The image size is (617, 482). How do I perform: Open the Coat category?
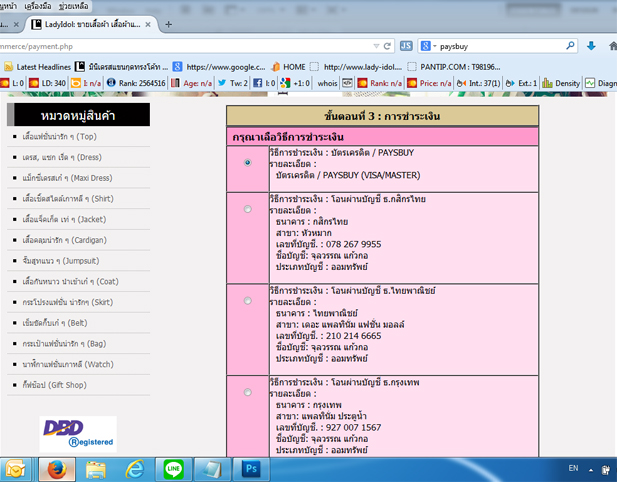[x=70, y=281]
